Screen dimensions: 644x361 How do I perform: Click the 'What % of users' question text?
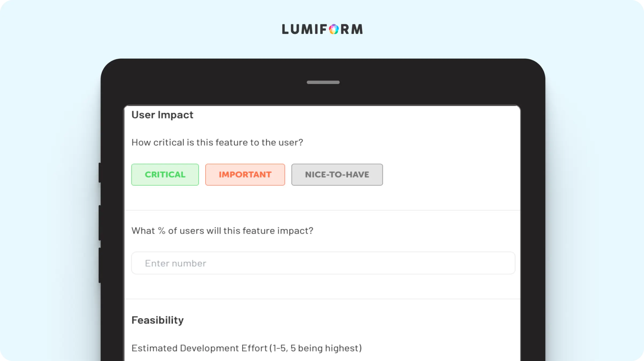click(222, 231)
